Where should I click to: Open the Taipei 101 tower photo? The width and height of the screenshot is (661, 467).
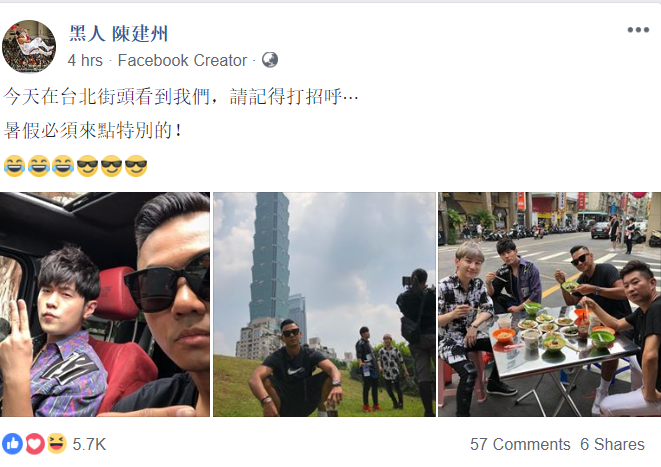[324, 304]
